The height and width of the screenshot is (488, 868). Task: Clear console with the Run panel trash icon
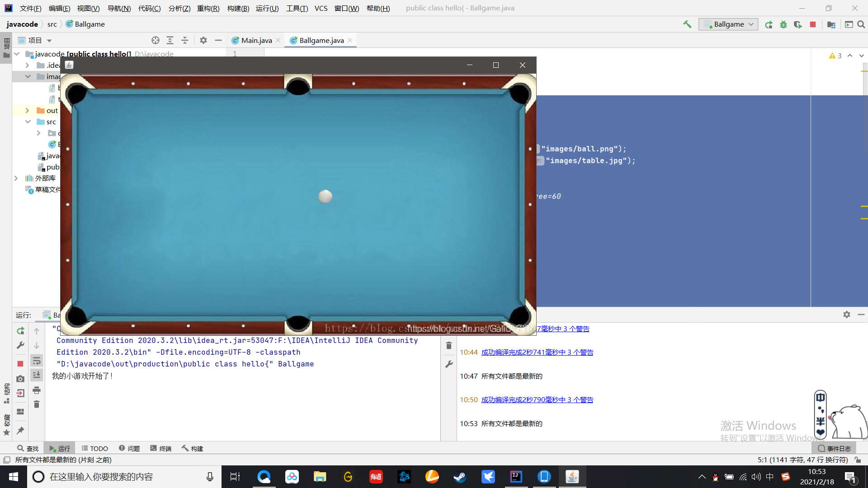(37, 404)
